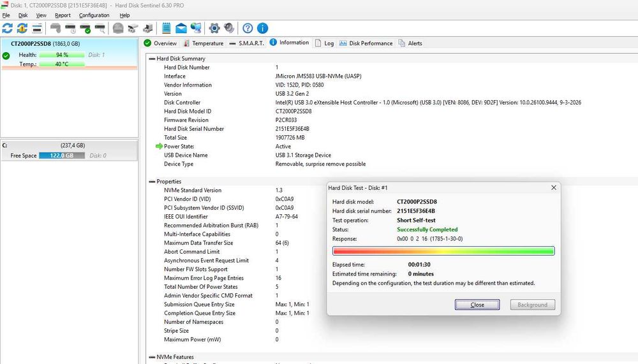The width and height of the screenshot is (638, 364).
Task: Open configuration via the gear icon
Action: 214,28
